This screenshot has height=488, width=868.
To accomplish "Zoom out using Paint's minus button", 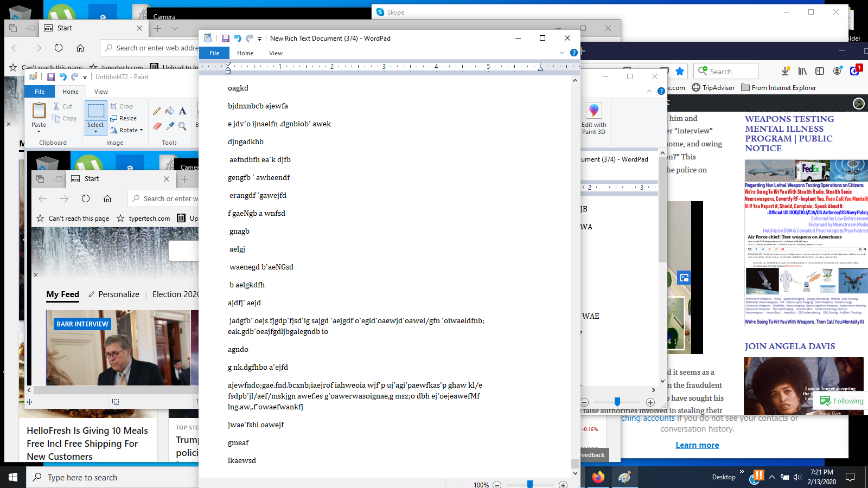I will click(x=584, y=402).
